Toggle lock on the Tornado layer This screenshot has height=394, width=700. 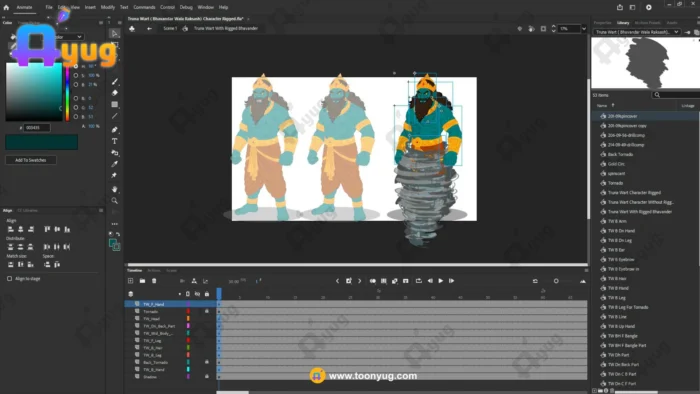pyautogui.click(x=207, y=311)
